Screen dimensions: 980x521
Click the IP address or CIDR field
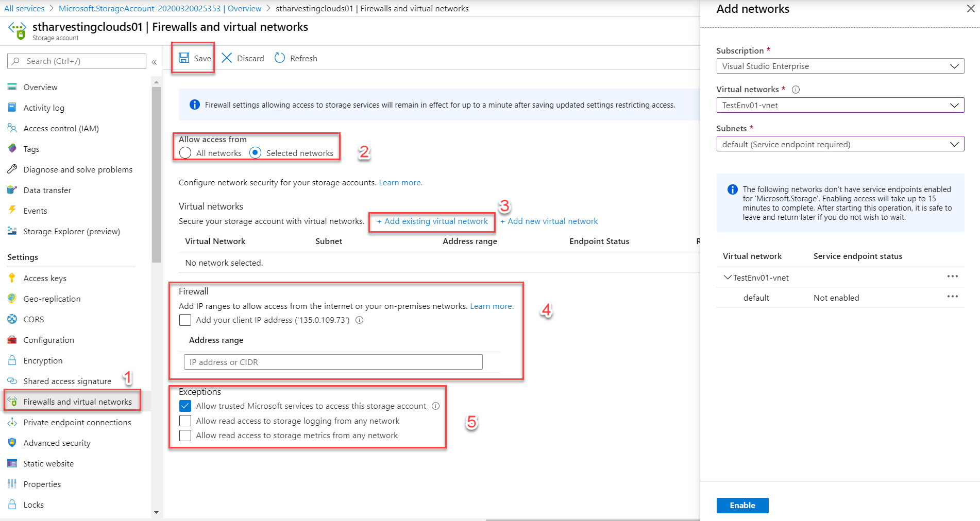pyautogui.click(x=333, y=362)
